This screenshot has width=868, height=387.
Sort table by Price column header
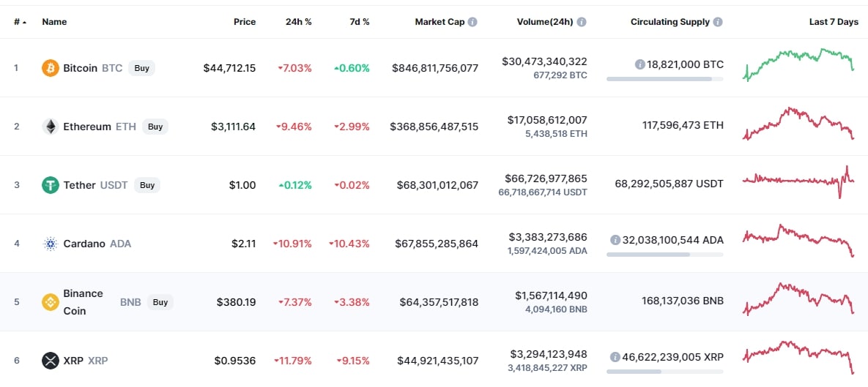tap(245, 22)
